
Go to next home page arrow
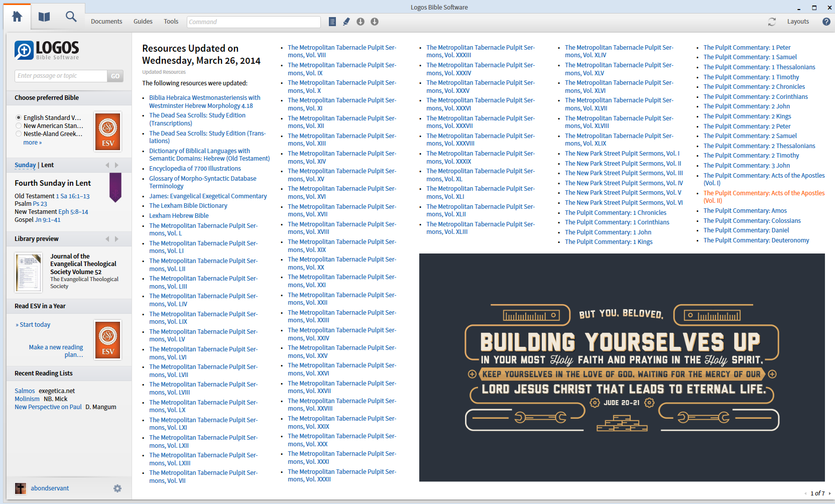[x=829, y=493]
